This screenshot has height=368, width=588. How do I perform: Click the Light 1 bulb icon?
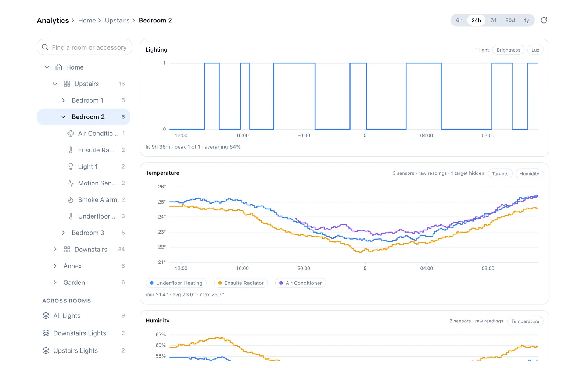point(71,167)
